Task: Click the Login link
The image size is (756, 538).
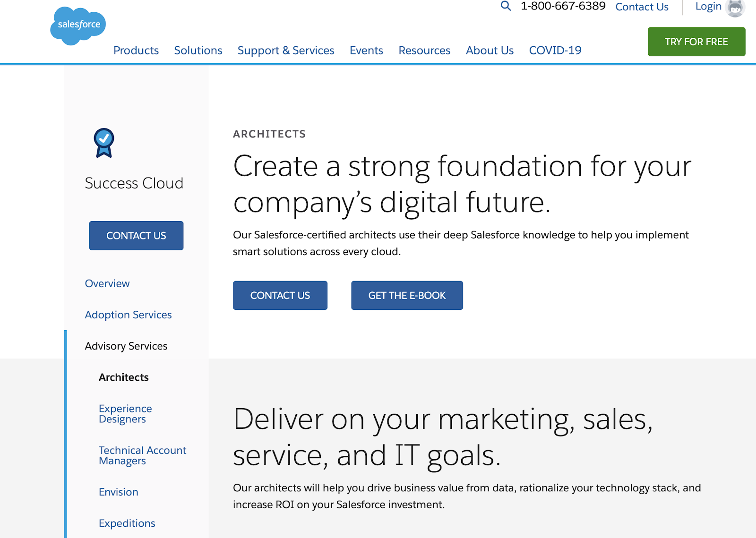Action: tap(708, 7)
